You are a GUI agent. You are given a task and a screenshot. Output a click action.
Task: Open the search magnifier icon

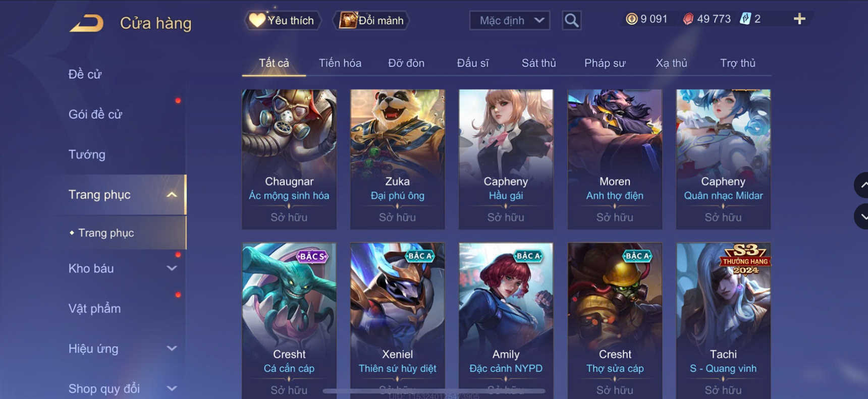click(x=571, y=20)
